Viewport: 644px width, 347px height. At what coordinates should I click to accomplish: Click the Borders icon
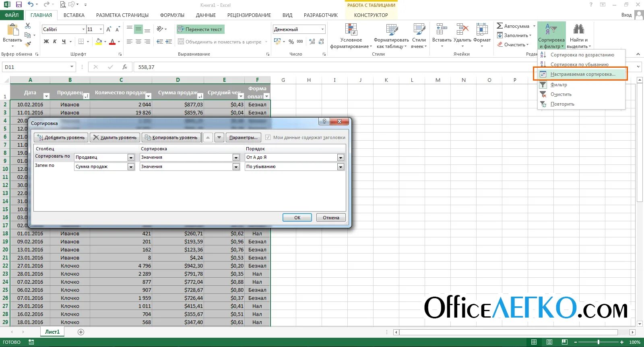(x=81, y=42)
